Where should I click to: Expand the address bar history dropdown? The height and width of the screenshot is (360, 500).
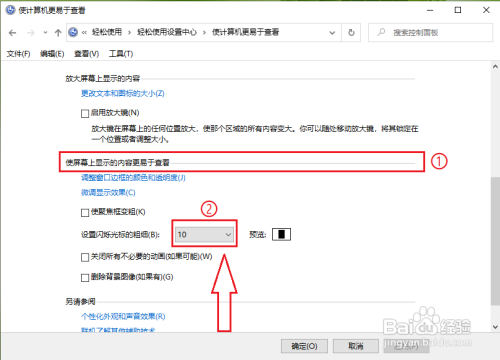click(332, 33)
